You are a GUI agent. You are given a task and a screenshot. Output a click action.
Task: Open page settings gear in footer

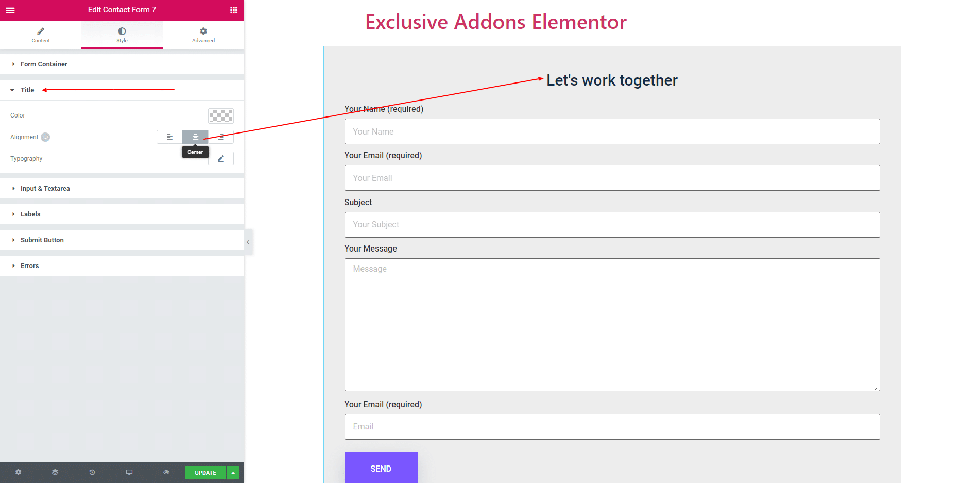click(x=19, y=472)
